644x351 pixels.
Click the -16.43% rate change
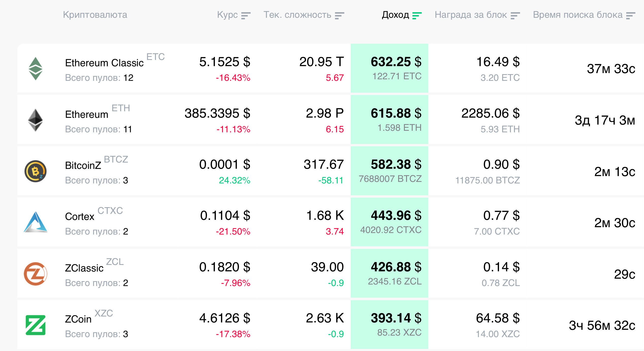coord(233,78)
